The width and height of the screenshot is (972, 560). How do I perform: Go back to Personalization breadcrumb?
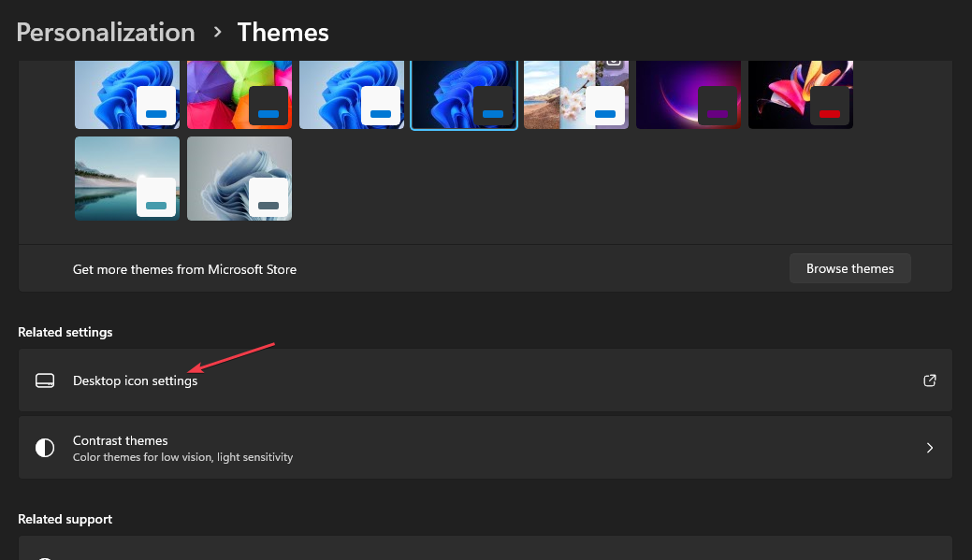coord(106,32)
